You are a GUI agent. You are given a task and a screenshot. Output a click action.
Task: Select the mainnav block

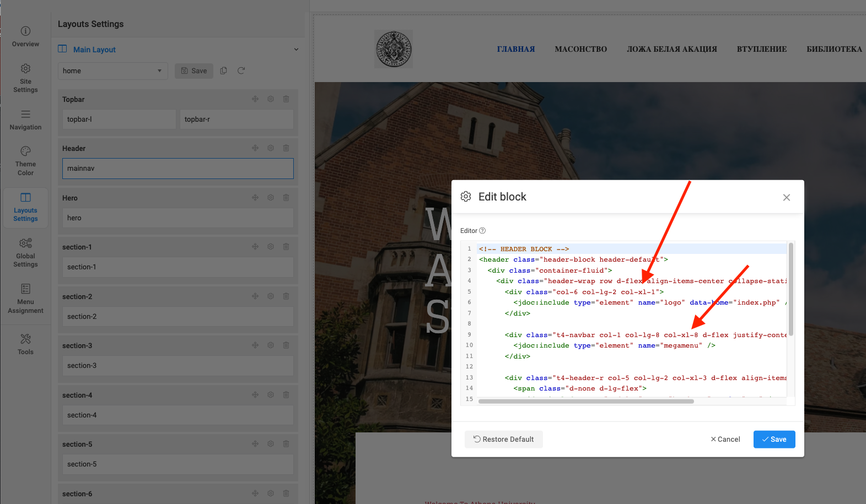click(178, 169)
